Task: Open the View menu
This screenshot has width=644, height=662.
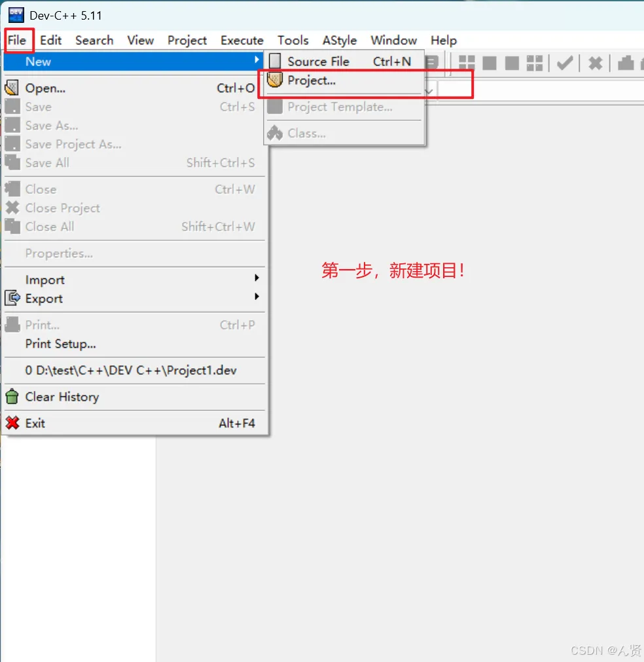Action: tap(140, 40)
